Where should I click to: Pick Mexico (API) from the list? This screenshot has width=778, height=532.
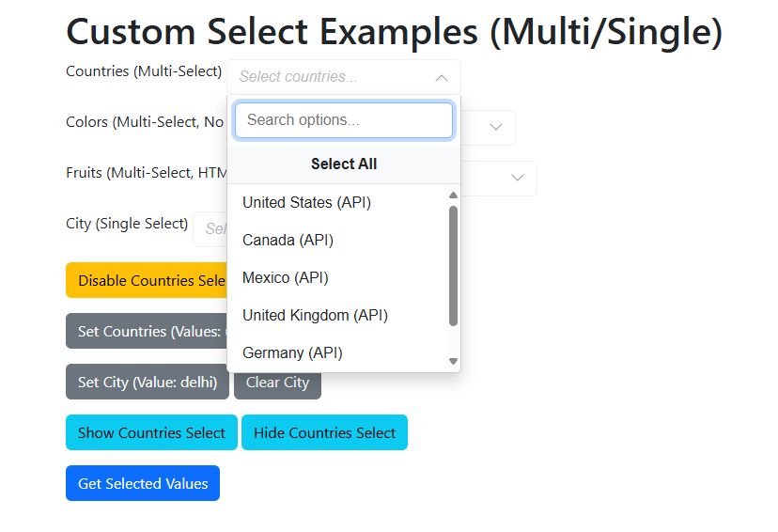tap(337, 277)
